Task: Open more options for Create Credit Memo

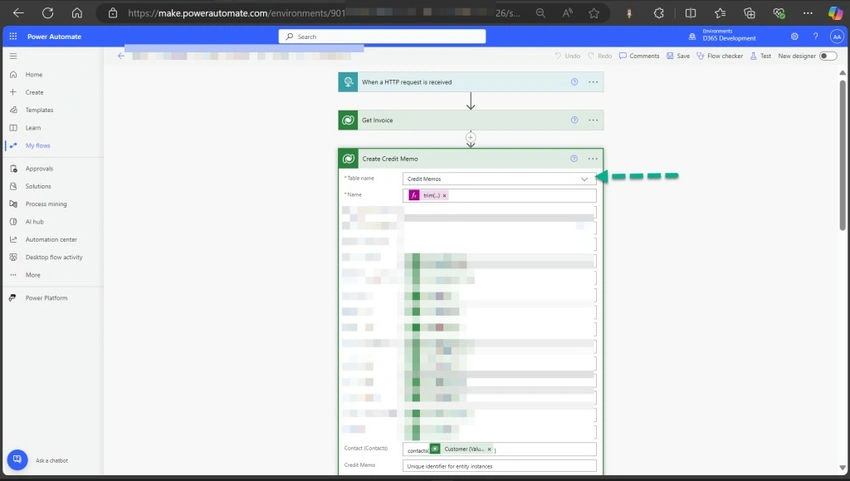Action: point(593,158)
